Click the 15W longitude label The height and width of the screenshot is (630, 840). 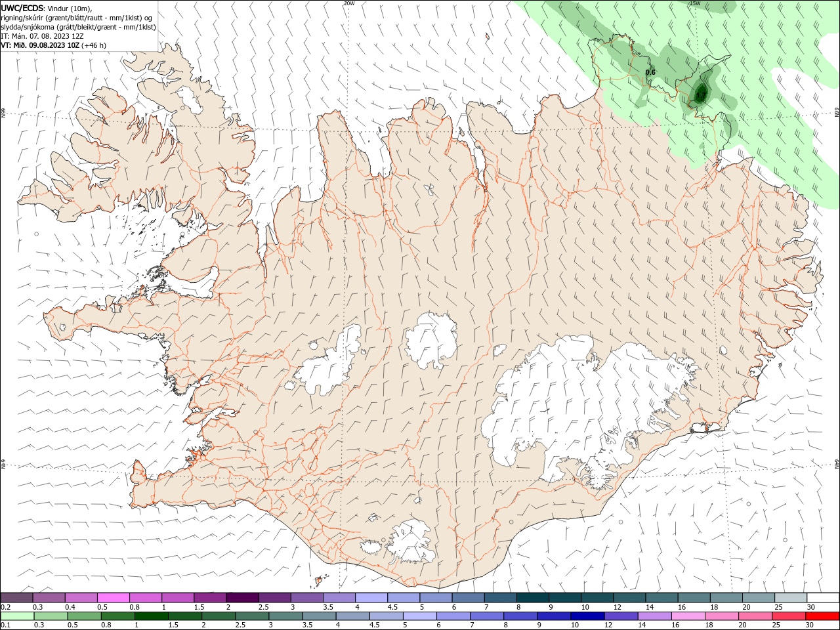tap(695, 3)
